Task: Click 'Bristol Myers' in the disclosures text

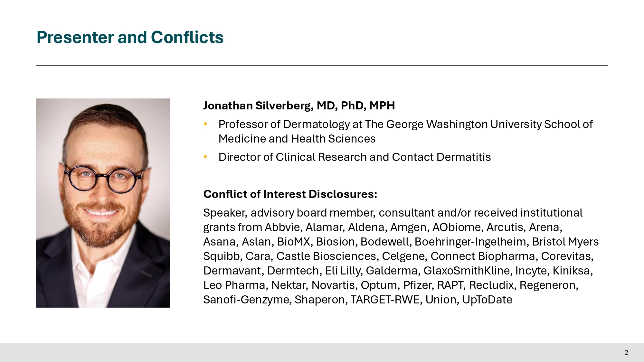Action: coord(565,242)
